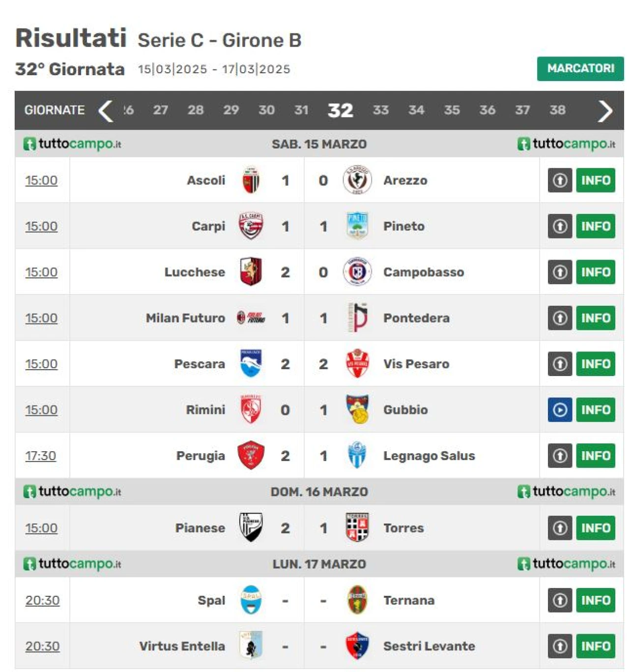The height and width of the screenshot is (672, 629).
Task: Go to next giornate with right chevron
Action: (x=605, y=110)
